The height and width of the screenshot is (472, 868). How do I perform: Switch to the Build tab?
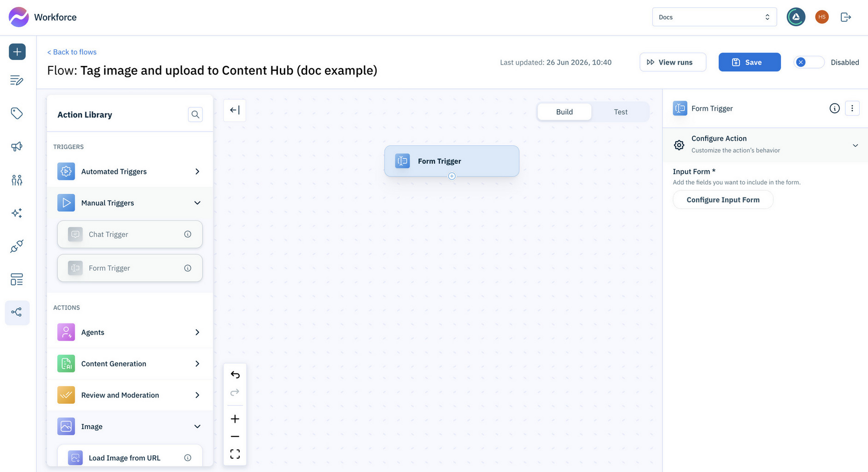[x=564, y=112]
